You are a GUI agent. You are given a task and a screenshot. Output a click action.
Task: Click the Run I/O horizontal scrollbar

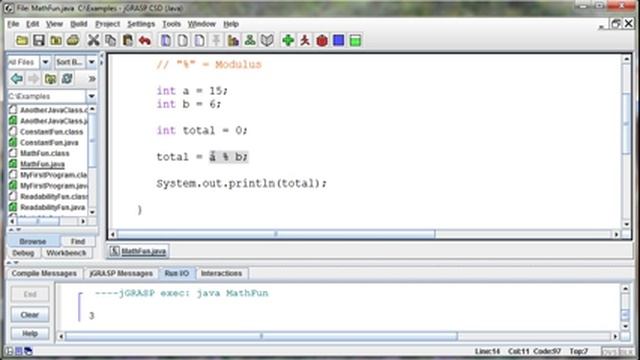261,336
